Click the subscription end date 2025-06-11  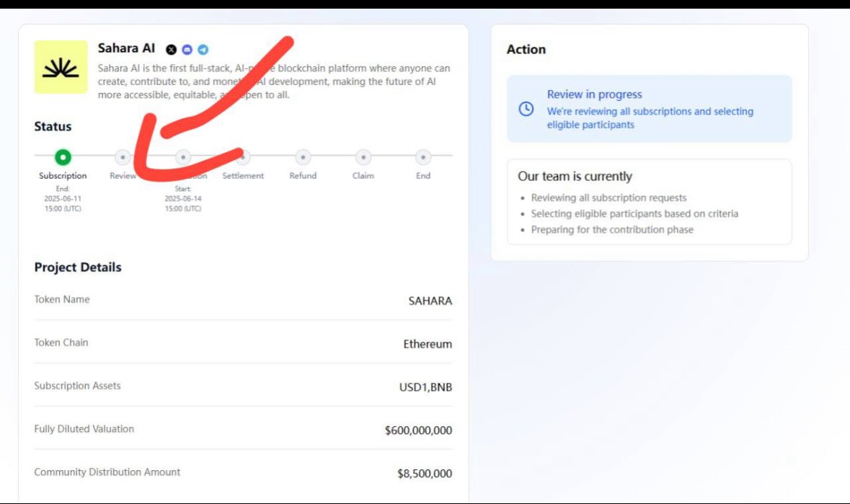[x=63, y=198]
